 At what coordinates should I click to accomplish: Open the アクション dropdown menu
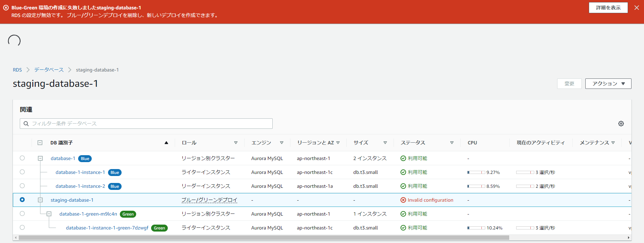click(608, 84)
